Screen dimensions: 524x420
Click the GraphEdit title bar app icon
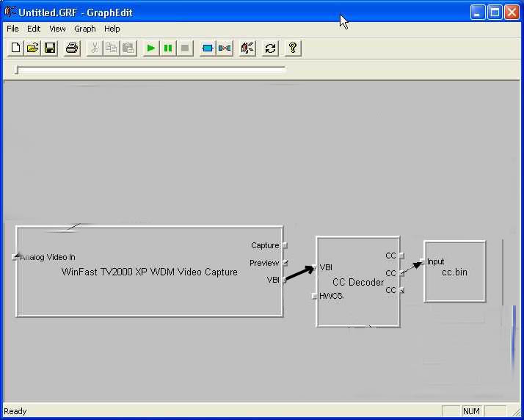click(10, 12)
